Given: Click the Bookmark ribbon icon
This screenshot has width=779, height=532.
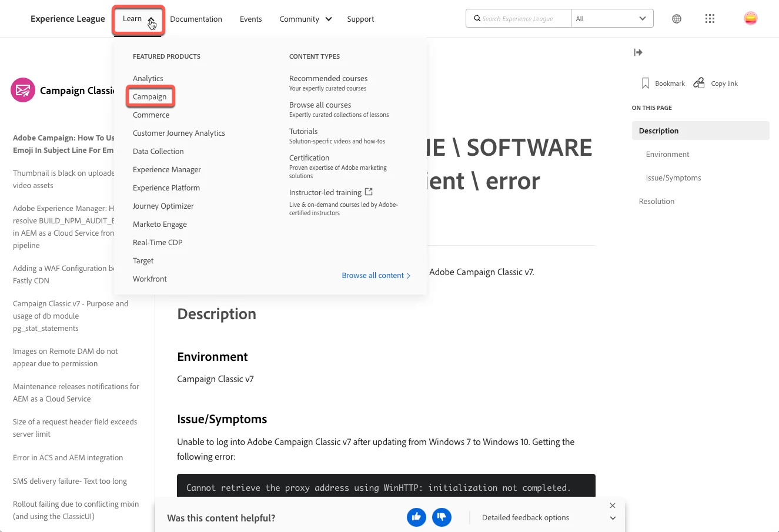Looking at the screenshot, I should tap(646, 83).
